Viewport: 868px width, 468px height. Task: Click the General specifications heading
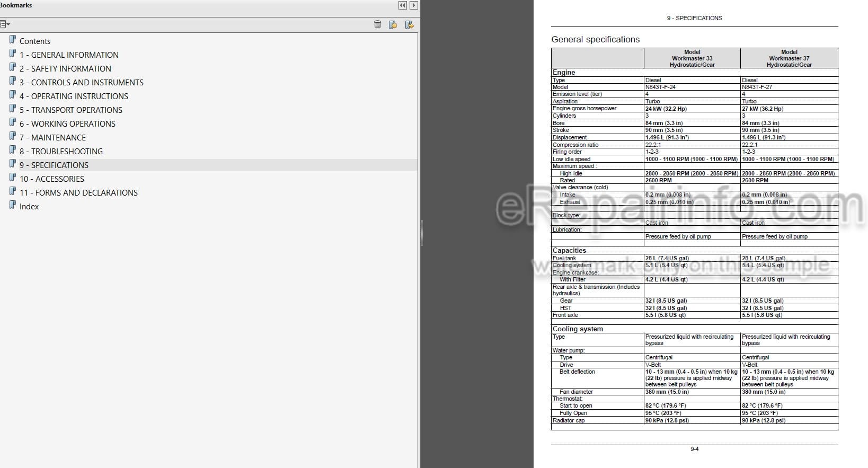pyautogui.click(x=595, y=40)
